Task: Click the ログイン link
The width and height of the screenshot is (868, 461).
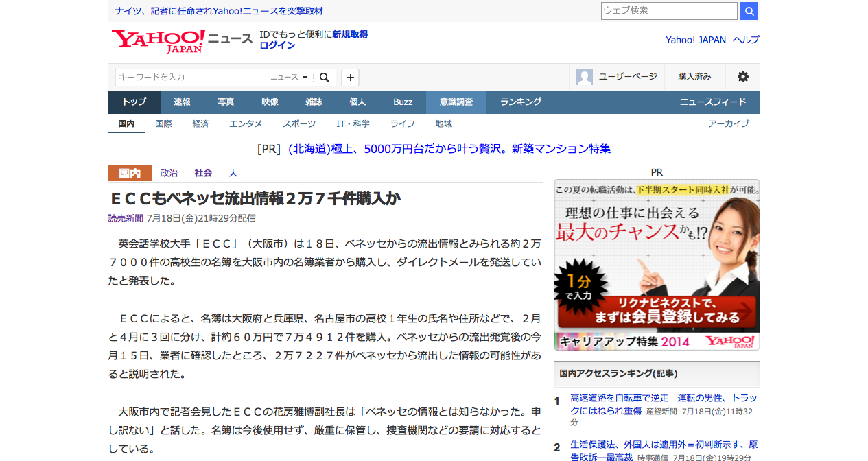Action: point(277,45)
